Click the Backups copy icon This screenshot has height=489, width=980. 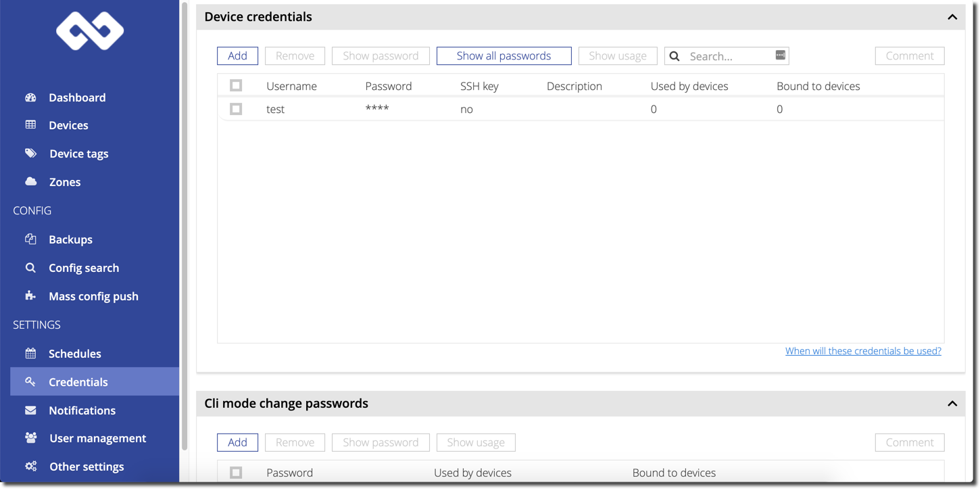point(30,239)
